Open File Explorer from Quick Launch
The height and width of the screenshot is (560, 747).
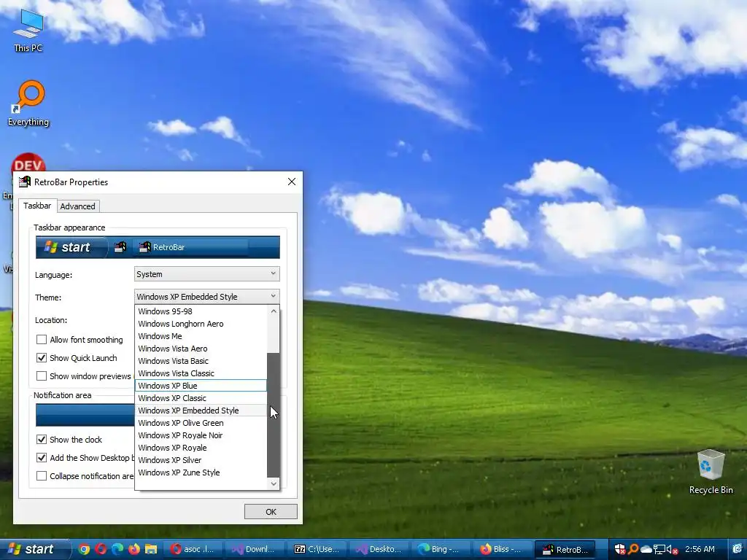(151, 549)
